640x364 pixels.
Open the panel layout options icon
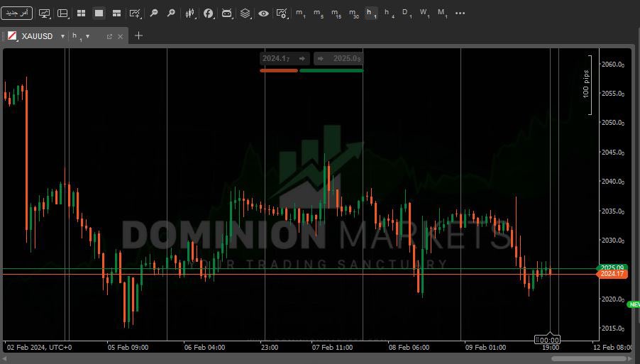point(62,13)
